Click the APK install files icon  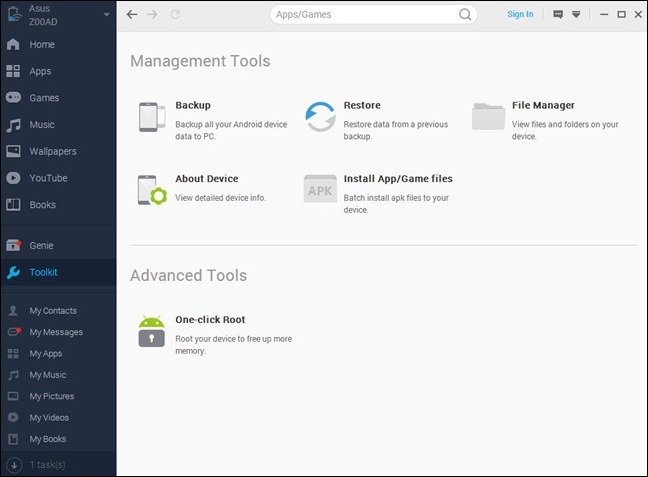click(320, 189)
